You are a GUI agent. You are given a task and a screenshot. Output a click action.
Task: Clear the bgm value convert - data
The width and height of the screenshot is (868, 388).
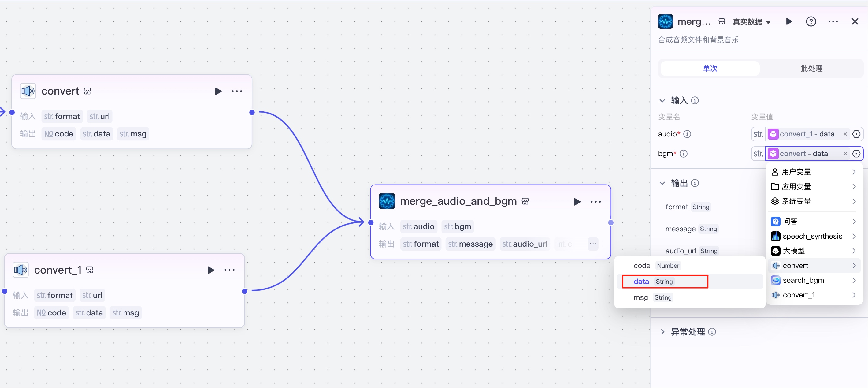click(845, 154)
